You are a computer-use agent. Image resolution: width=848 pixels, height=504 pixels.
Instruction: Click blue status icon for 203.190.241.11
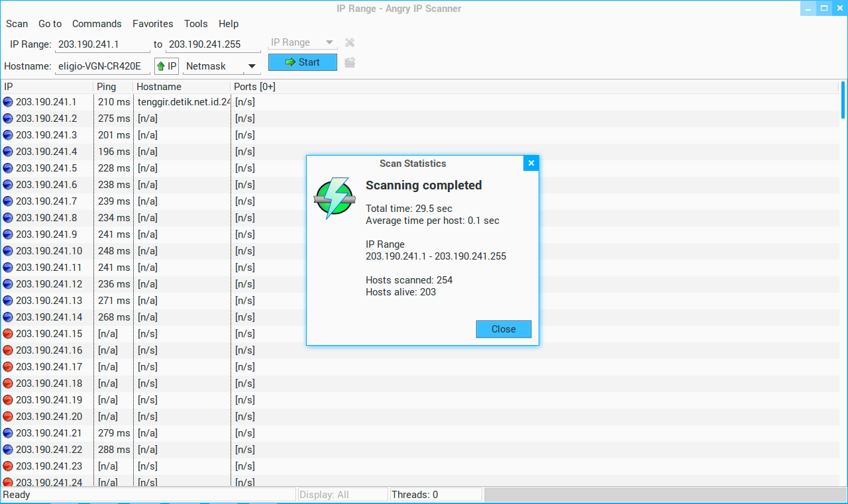click(8, 268)
